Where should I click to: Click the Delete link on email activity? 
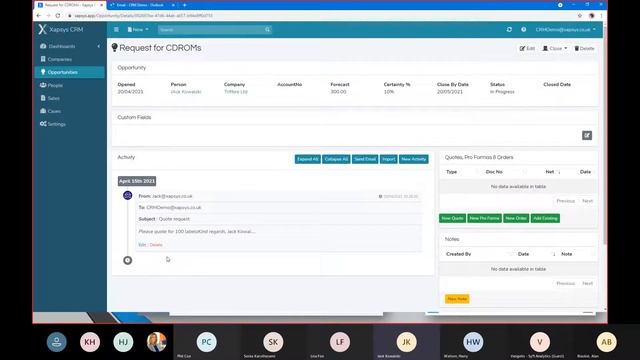point(156,245)
